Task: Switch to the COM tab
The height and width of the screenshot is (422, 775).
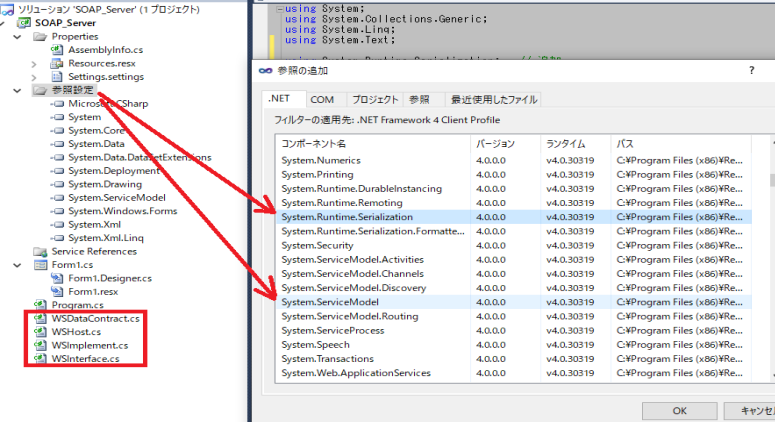Action: click(322, 100)
